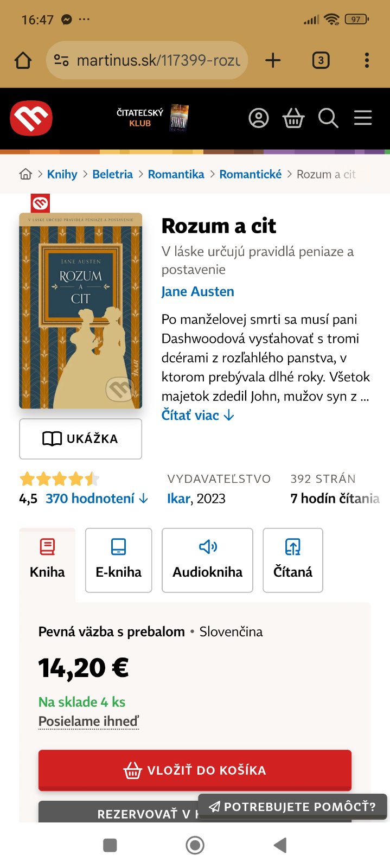This screenshot has height=868, width=390.
Task: Open the browser tab switcher showing 3
Action: [x=321, y=60]
